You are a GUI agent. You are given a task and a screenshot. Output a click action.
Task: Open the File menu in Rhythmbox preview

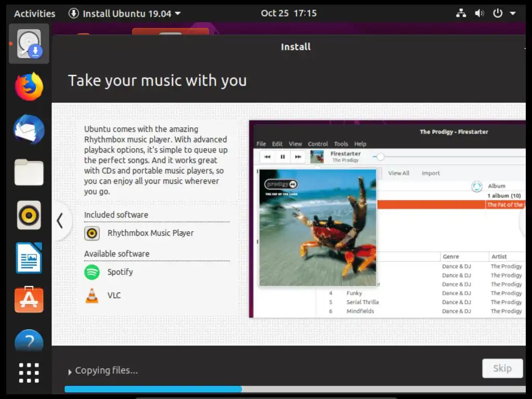click(261, 144)
